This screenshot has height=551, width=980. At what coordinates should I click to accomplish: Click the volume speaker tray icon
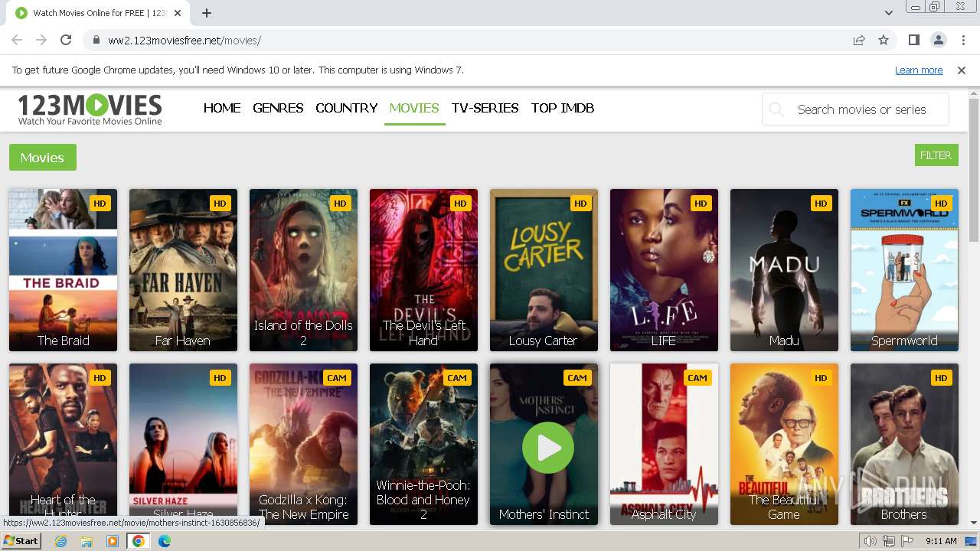click(870, 541)
